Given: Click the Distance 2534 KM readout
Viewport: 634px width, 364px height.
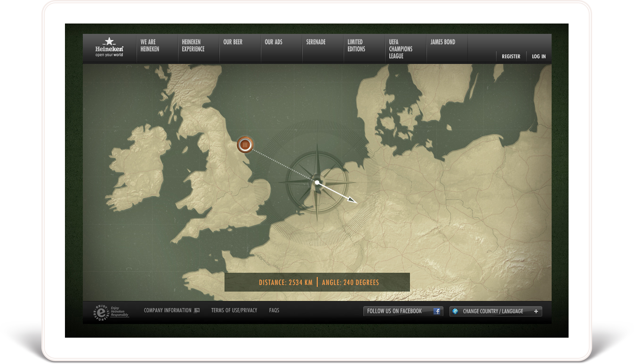Looking at the screenshot, I should 285,283.
